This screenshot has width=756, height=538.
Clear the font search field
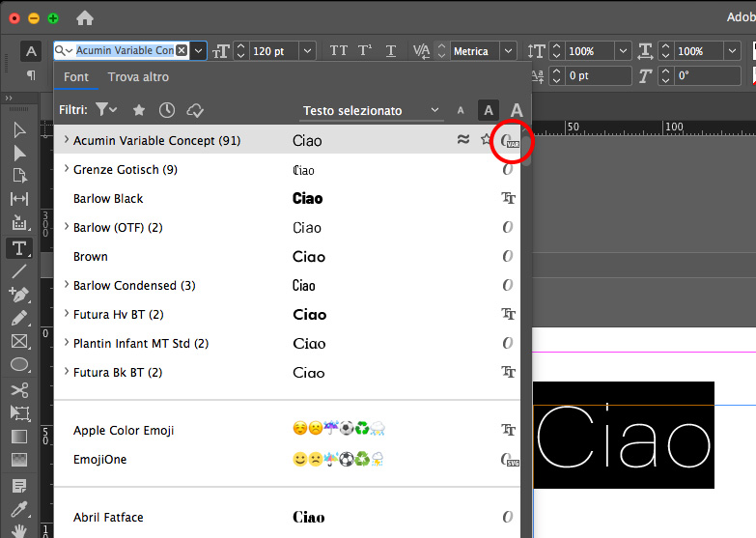click(182, 50)
